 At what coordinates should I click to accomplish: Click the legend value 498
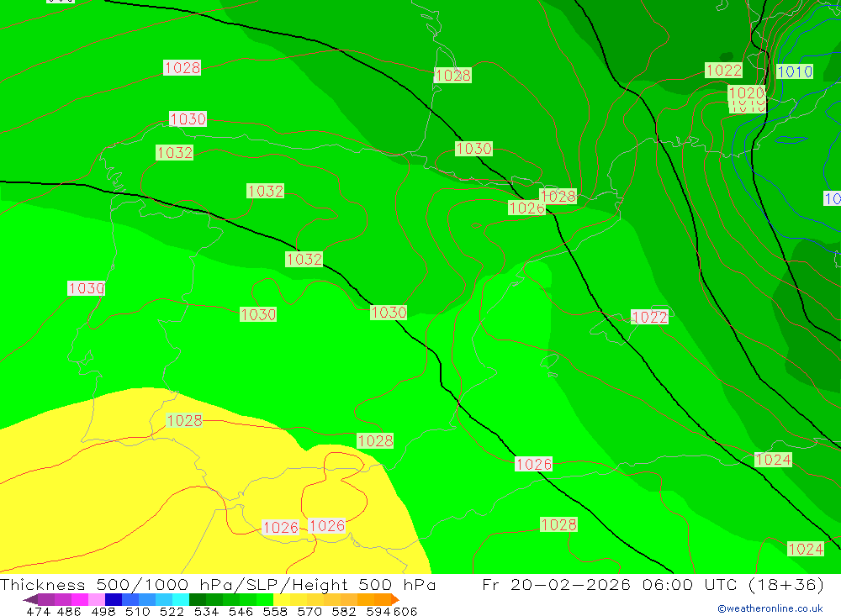coord(103,611)
